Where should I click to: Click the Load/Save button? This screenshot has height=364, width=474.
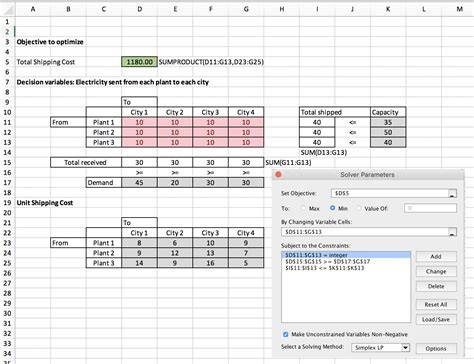coord(436,319)
